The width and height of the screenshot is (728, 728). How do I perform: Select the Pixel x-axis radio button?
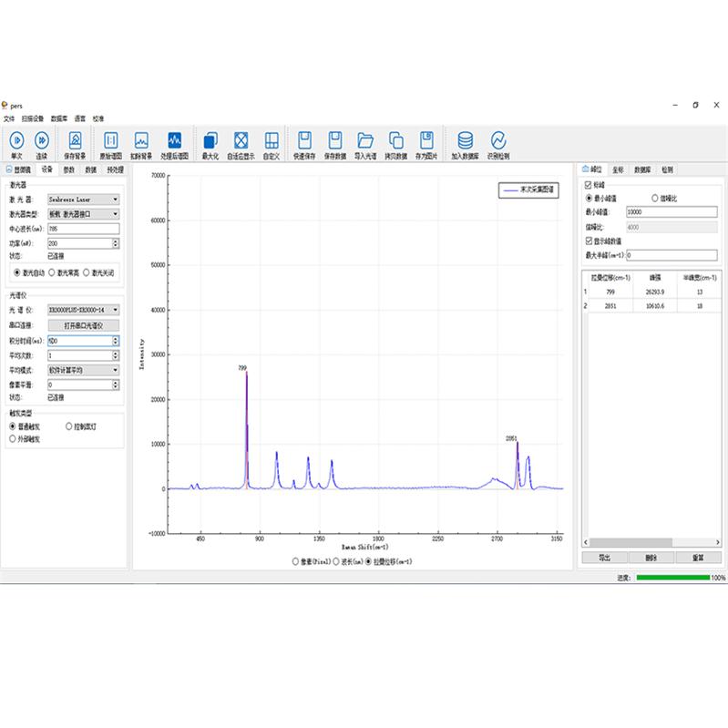(x=295, y=562)
